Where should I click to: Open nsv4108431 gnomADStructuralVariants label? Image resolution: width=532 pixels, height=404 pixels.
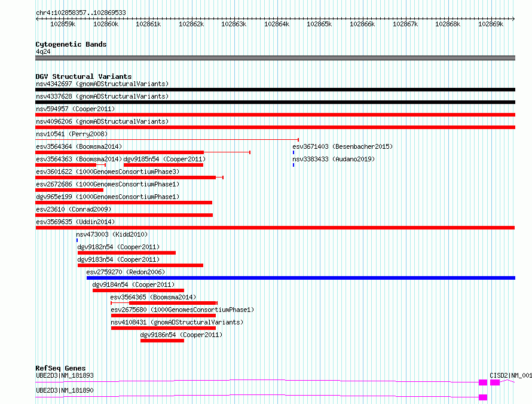[177, 322]
